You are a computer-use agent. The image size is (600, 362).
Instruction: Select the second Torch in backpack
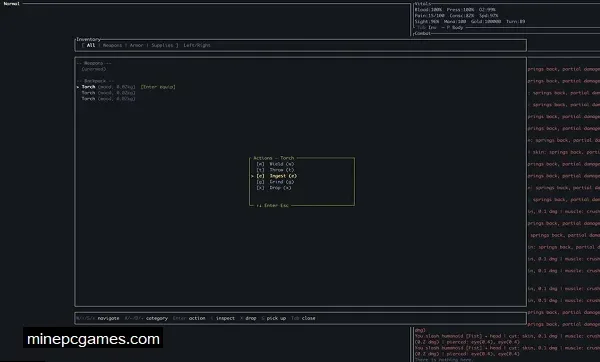point(108,93)
